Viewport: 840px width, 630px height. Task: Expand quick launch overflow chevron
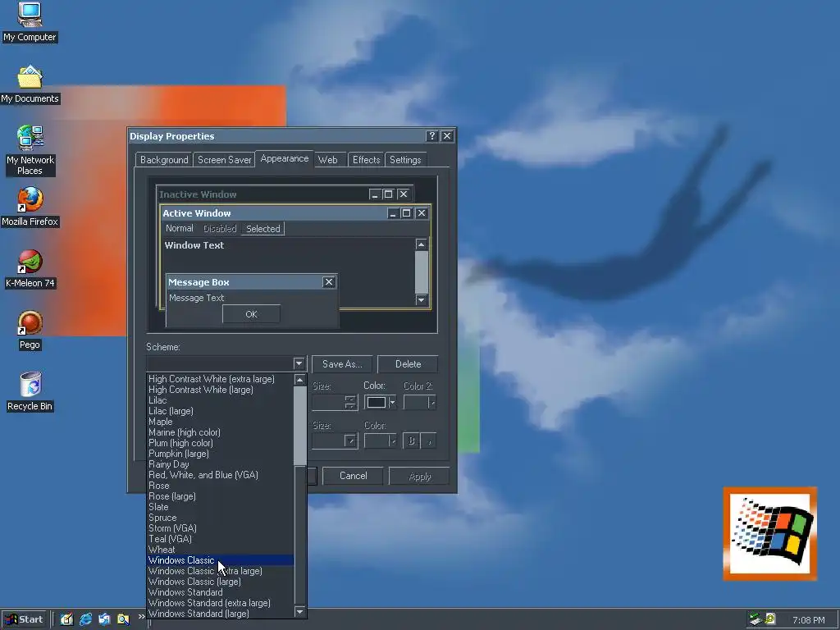click(x=141, y=617)
